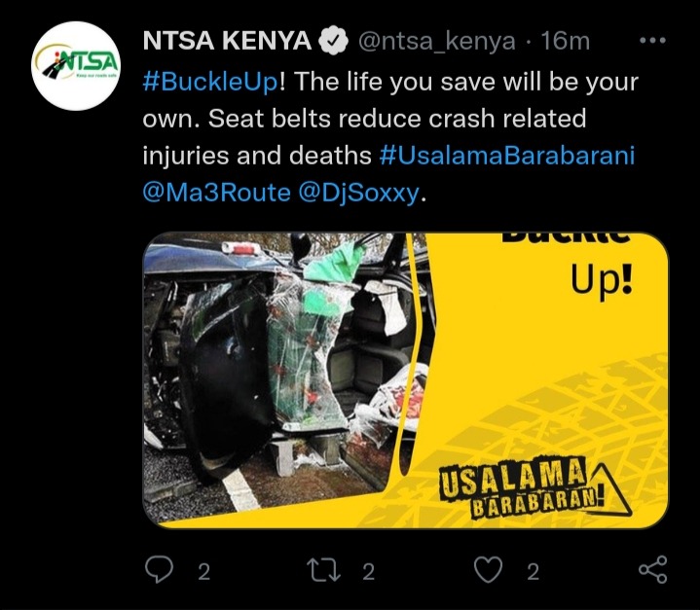Image resolution: width=700 pixels, height=610 pixels.
Task: Click the like count number
Action: 534,572
